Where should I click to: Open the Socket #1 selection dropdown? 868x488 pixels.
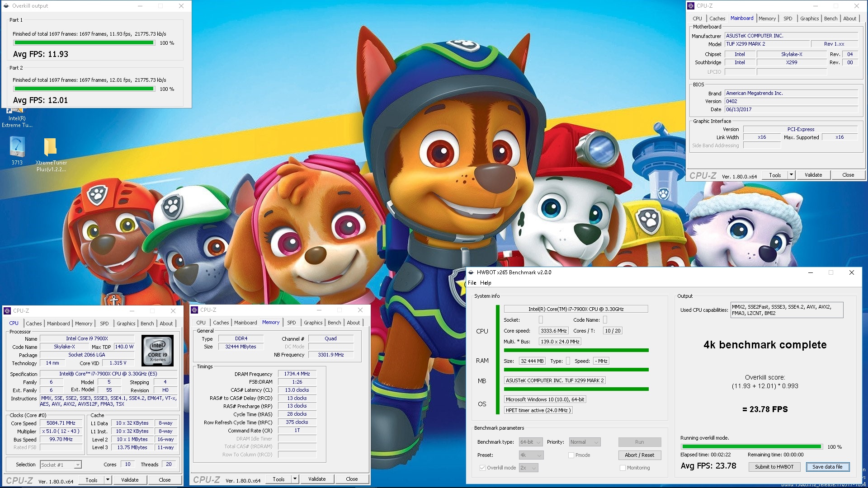pyautogui.click(x=61, y=465)
